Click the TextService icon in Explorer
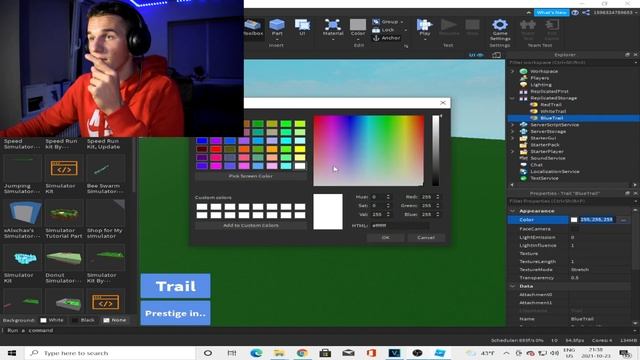Image resolution: width=640 pixels, height=360 pixels. point(523,178)
